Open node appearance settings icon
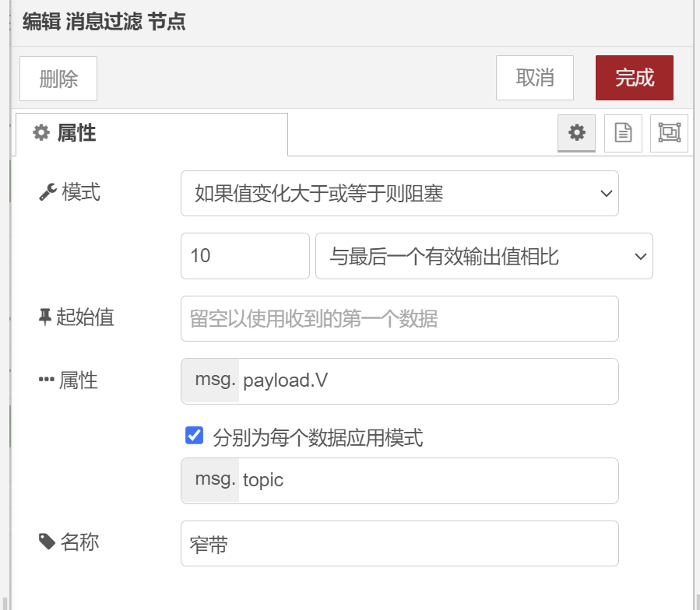Screen dimensions: 700x610 coord(669,133)
